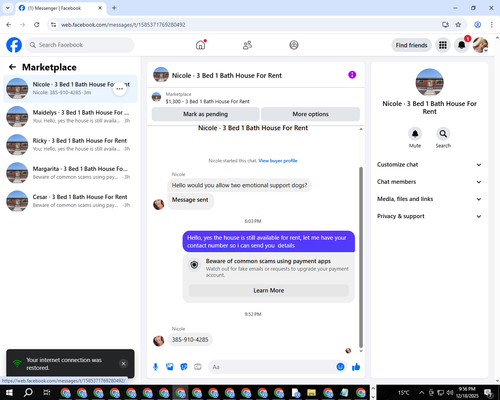500x400 pixels.
Task: Click the chat scrollbar down arrow
Action: click(x=361, y=351)
